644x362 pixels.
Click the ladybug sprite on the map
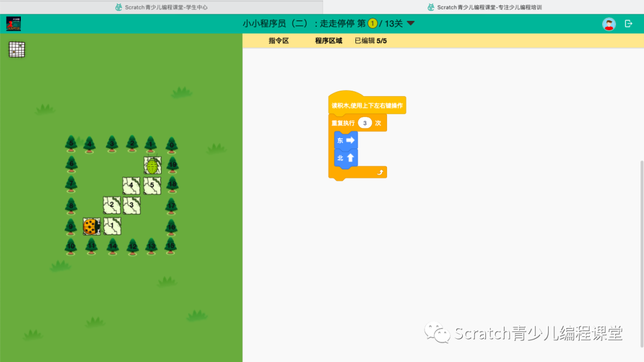tap(91, 227)
